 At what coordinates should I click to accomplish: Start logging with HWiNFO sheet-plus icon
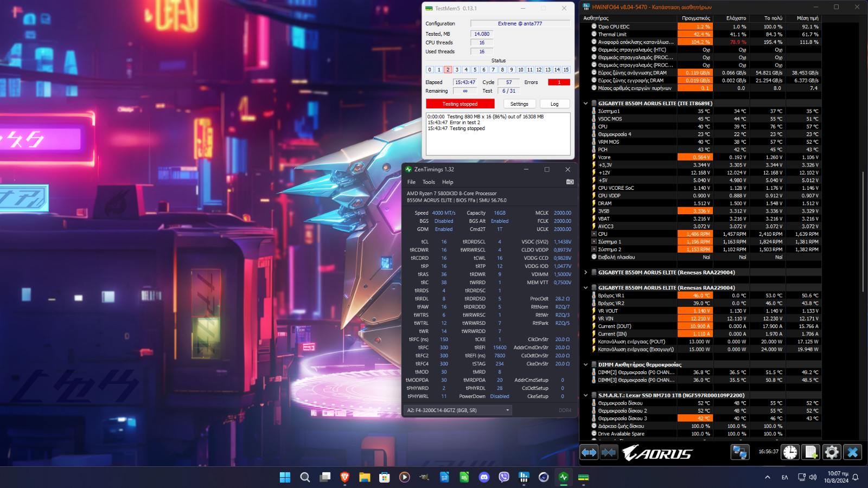point(811,452)
